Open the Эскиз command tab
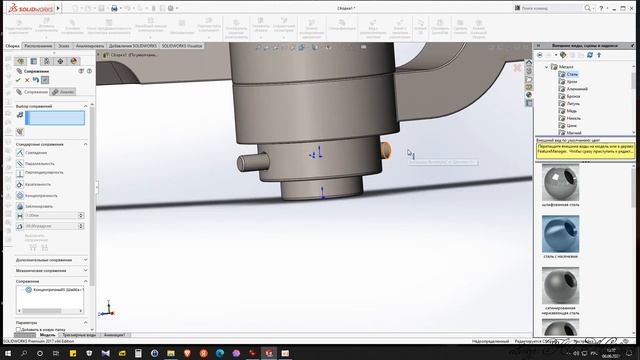Image resolution: width=640 pixels, height=360 pixels. [64, 46]
